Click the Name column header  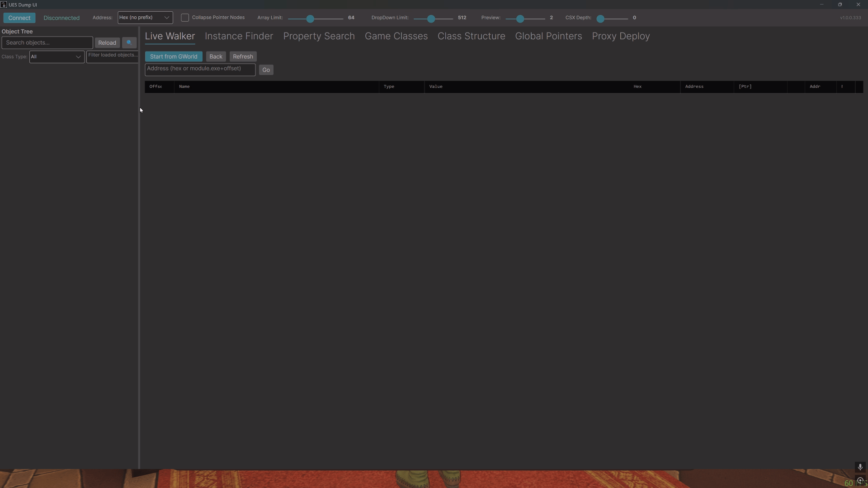pyautogui.click(x=276, y=87)
